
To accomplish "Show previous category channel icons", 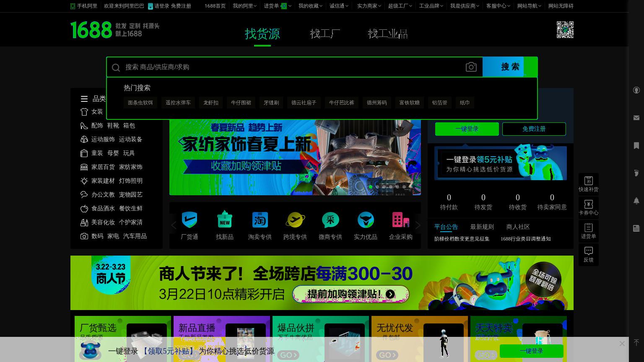I will click(x=174, y=225).
